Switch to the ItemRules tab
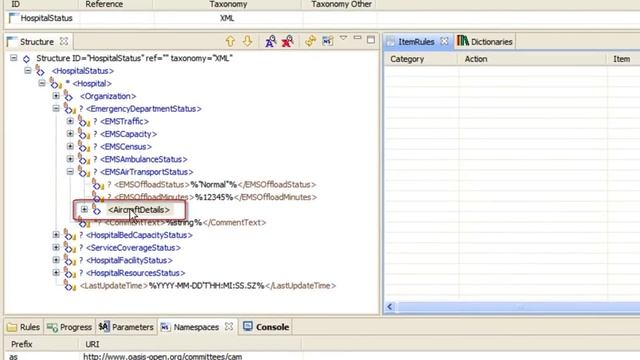This screenshot has height=360, width=640. coord(417,42)
